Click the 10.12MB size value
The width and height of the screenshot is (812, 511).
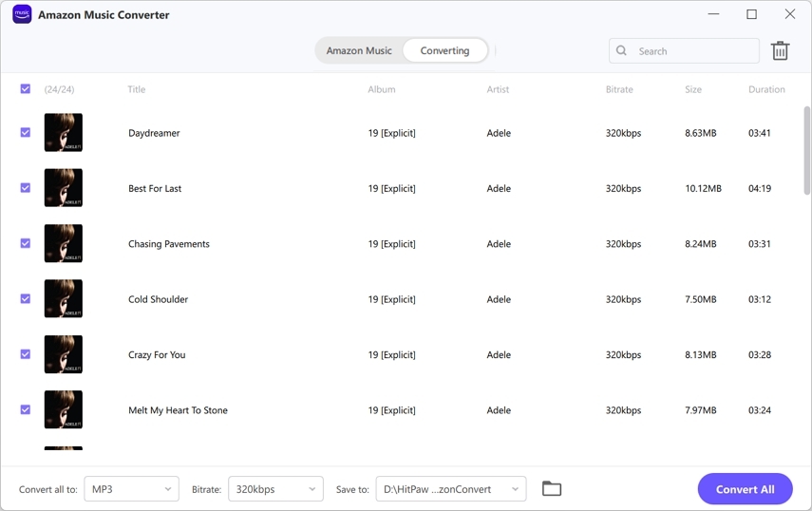[703, 188]
